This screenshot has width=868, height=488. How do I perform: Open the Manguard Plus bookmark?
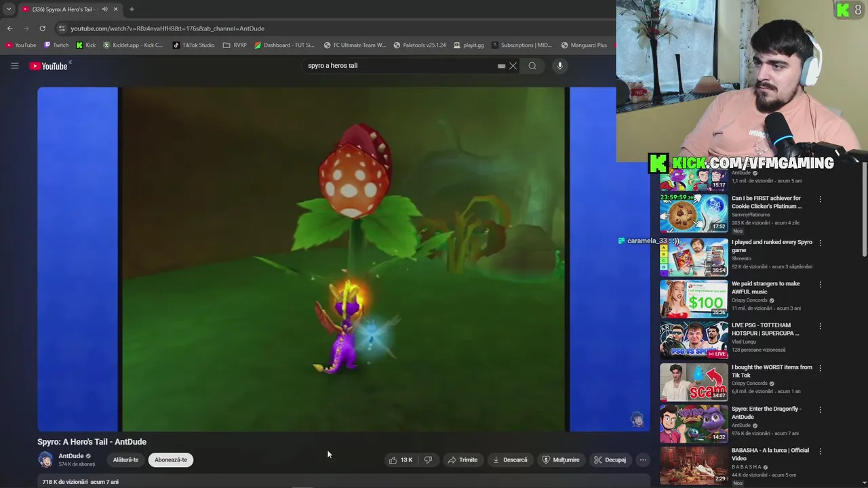pyautogui.click(x=584, y=45)
